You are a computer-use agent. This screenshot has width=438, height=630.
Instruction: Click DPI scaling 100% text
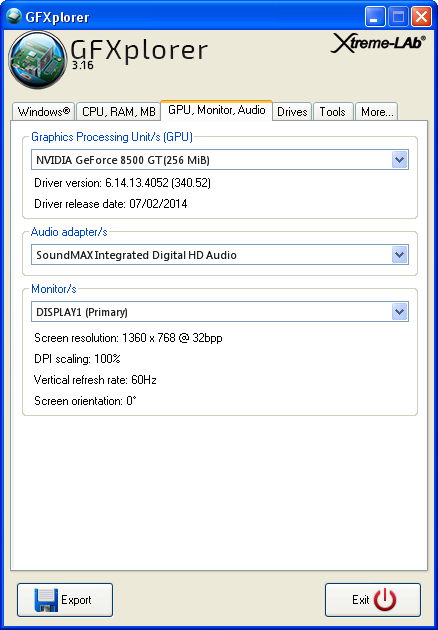(x=77, y=359)
